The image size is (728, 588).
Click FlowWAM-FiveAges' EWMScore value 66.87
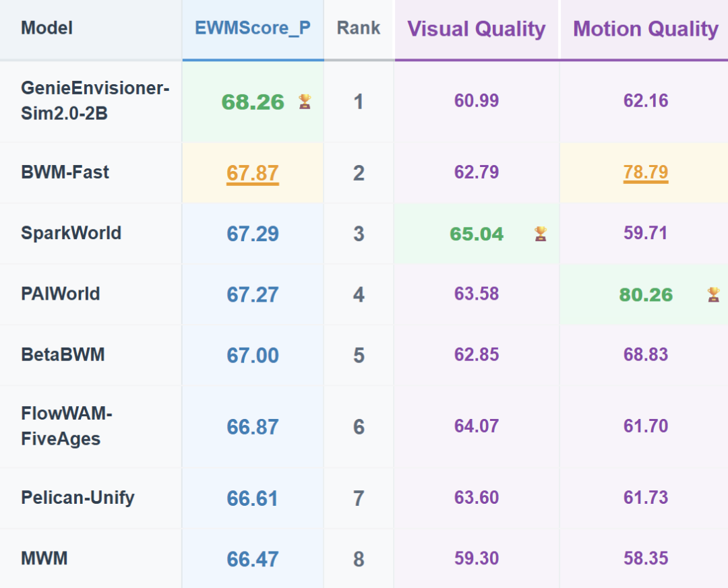253,427
